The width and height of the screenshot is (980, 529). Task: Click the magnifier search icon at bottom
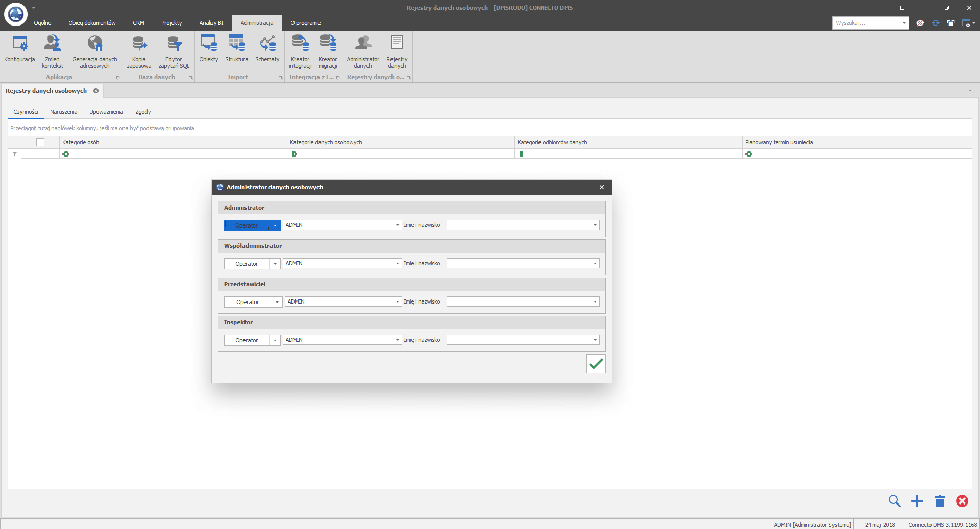894,501
